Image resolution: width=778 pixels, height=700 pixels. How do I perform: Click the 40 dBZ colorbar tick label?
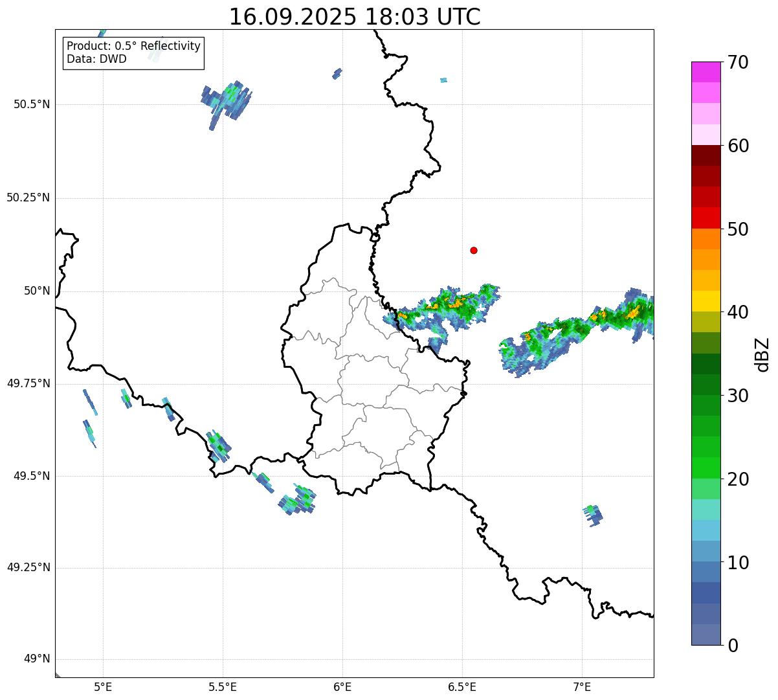click(x=738, y=312)
